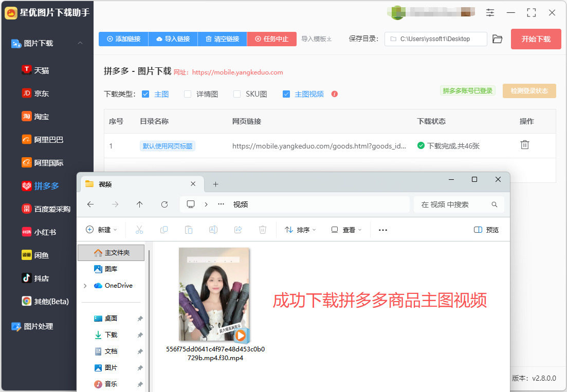The image size is (567, 392).
Task: Open the settings sliders icon in title bar
Action: pos(490,13)
